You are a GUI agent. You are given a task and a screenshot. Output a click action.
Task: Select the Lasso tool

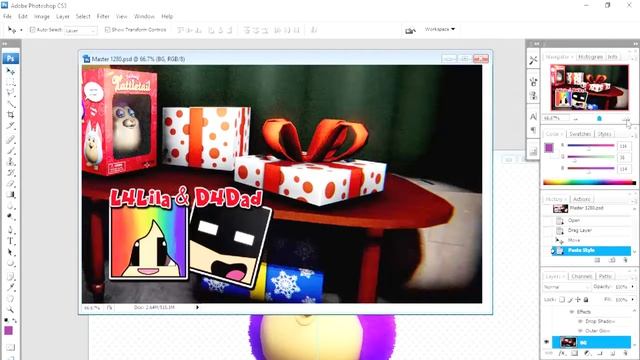tap(10, 93)
